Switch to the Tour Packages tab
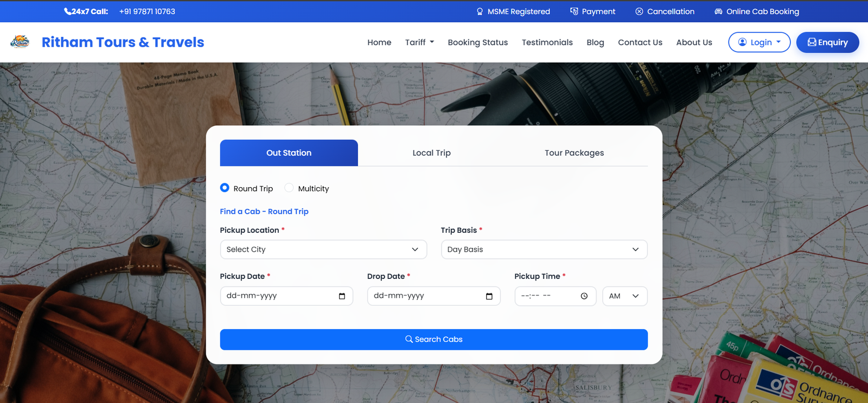The height and width of the screenshot is (403, 868). pyautogui.click(x=574, y=153)
